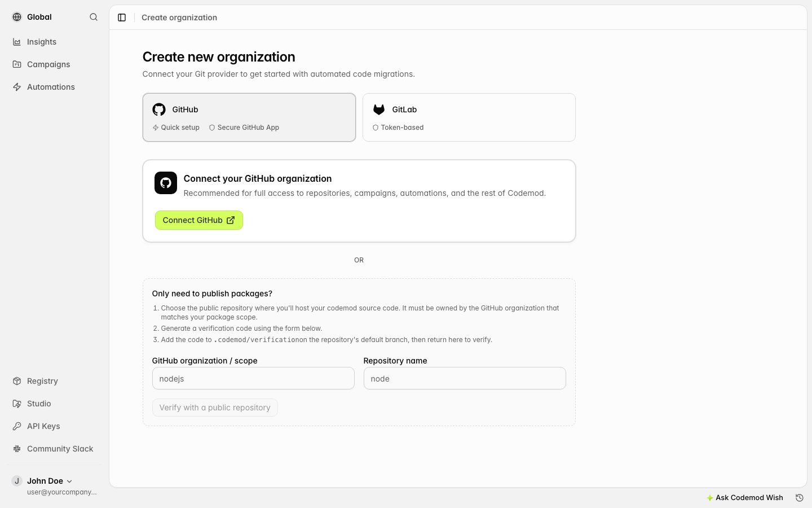Click the Automations lightning icon
This screenshot has height=508, width=812.
point(17,87)
